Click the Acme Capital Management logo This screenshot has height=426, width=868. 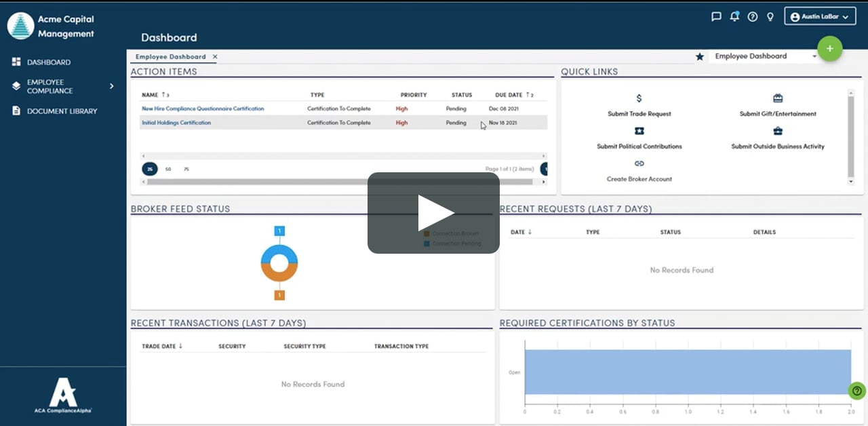pos(20,26)
